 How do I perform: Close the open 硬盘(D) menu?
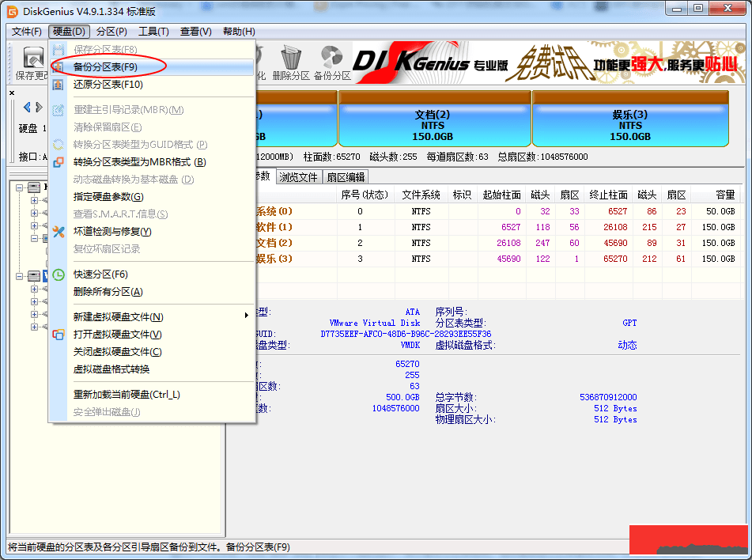pyautogui.click(x=69, y=31)
